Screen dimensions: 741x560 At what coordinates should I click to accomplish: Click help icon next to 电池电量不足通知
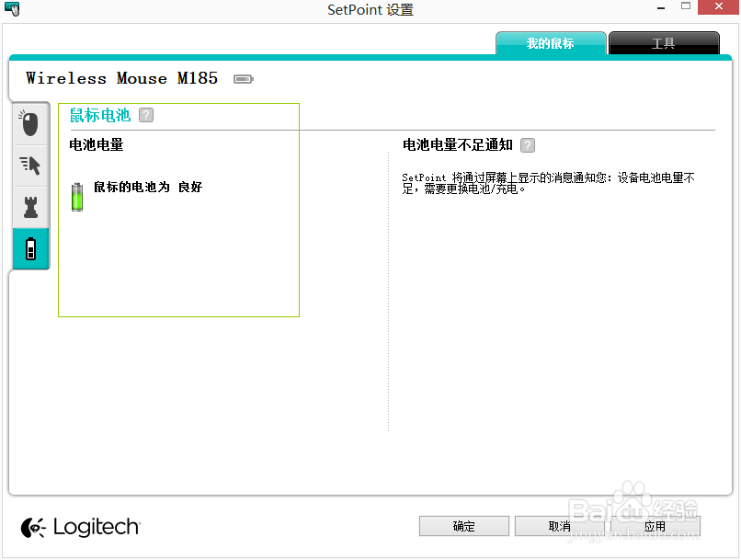coord(528,145)
